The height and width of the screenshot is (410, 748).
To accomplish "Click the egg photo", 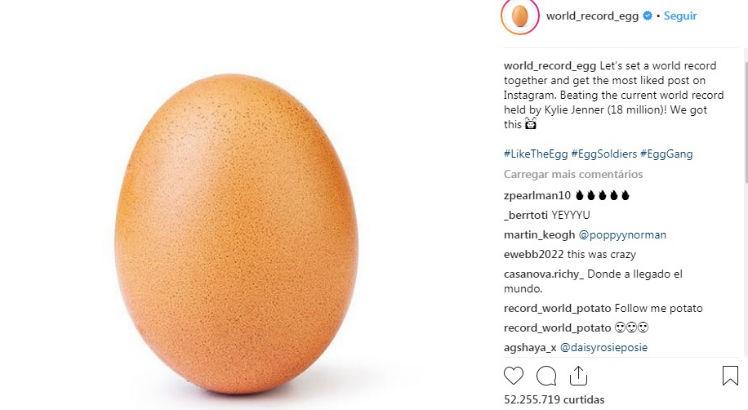I will coord(236,234).
